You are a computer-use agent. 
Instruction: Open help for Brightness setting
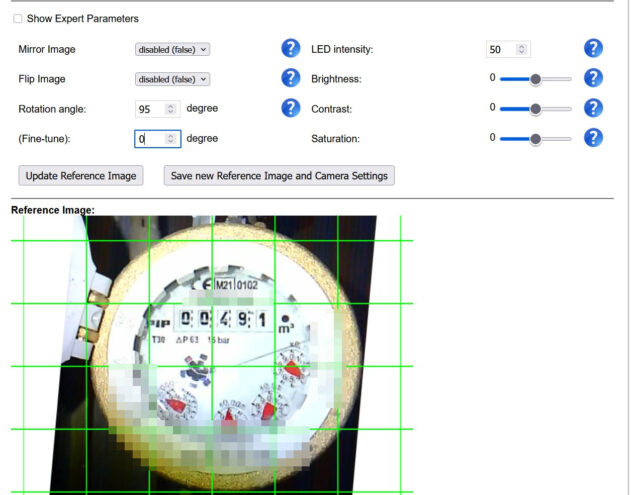(593, 78)
